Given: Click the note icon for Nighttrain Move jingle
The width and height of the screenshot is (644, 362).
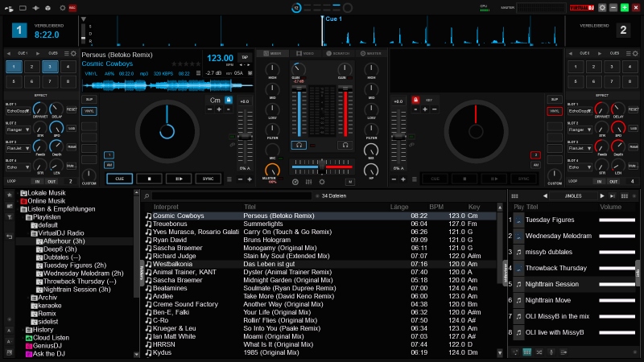Looking at the screenshot, I should pos(518,300).
